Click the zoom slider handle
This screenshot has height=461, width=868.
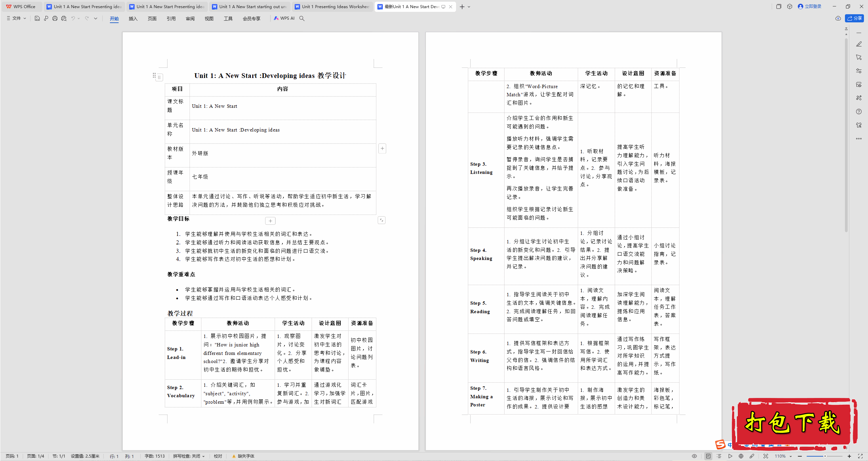825,456
